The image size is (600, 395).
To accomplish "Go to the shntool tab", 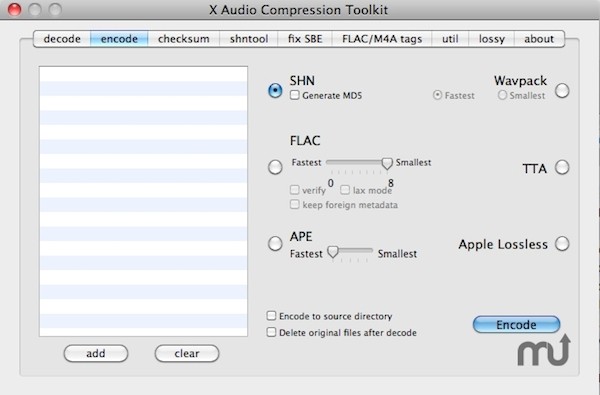I will tap(249, 39).
